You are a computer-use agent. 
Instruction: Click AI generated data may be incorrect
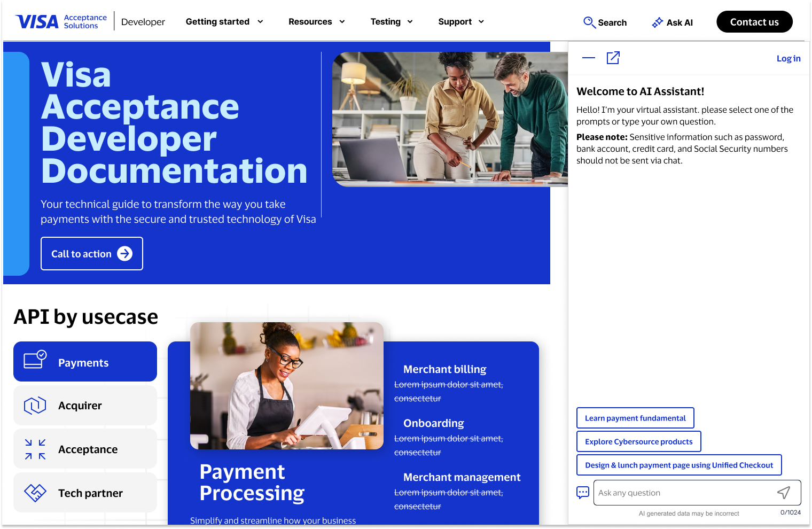pos(689,514)
